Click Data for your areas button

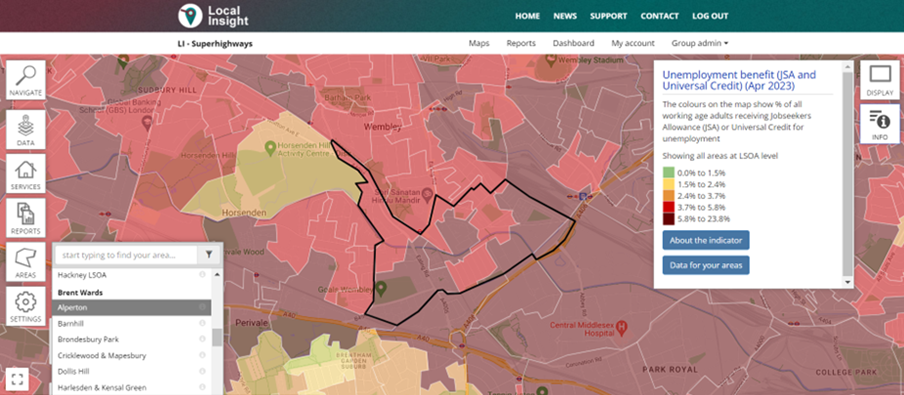(706, 265)
